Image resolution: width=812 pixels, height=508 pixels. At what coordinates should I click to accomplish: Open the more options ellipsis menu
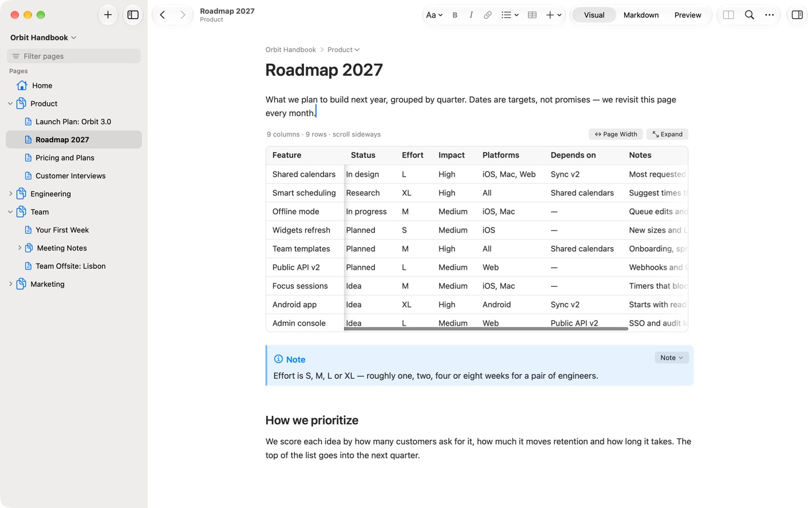coord(770,15)
